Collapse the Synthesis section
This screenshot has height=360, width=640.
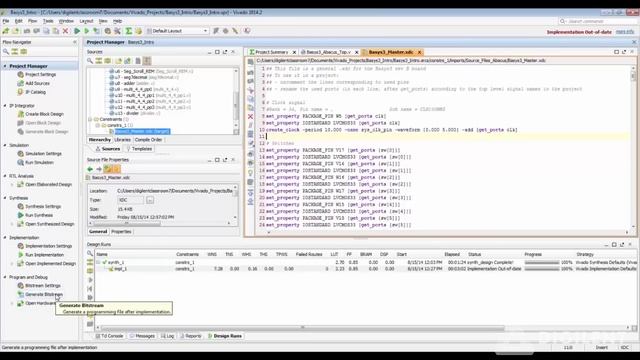5,198
